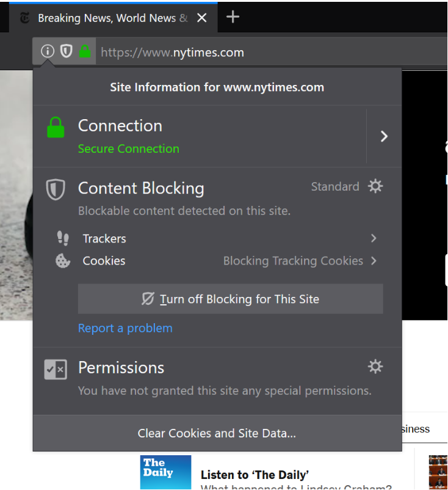Close the Breaking News tab

[x=202, y=18]
